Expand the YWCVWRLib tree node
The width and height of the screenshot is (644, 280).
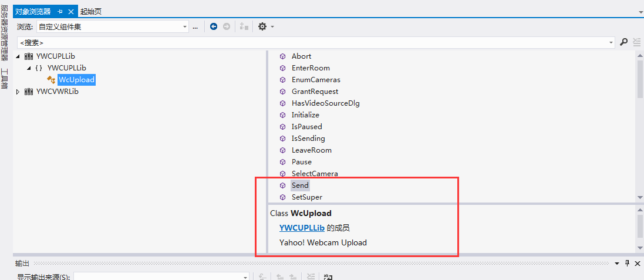[x=18, y=92]
